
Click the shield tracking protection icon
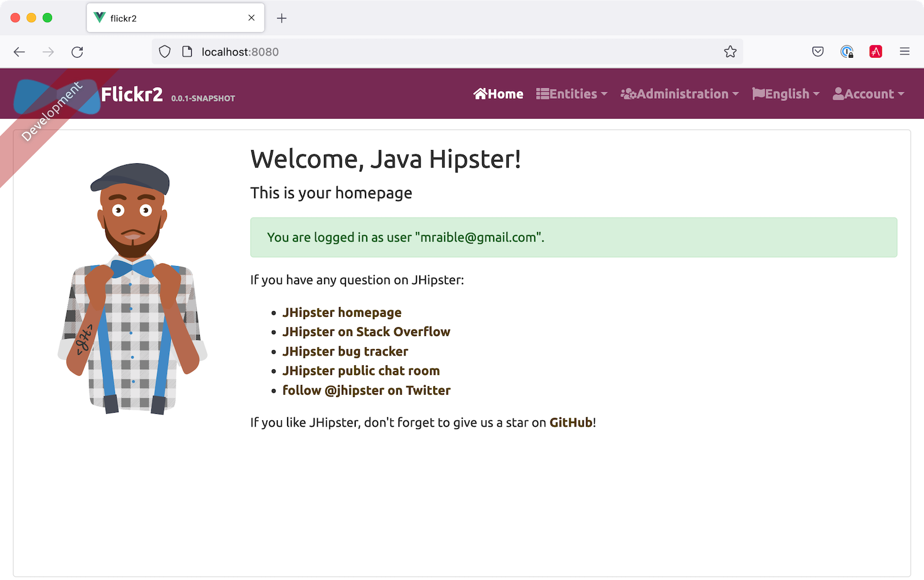click(165, 52)
